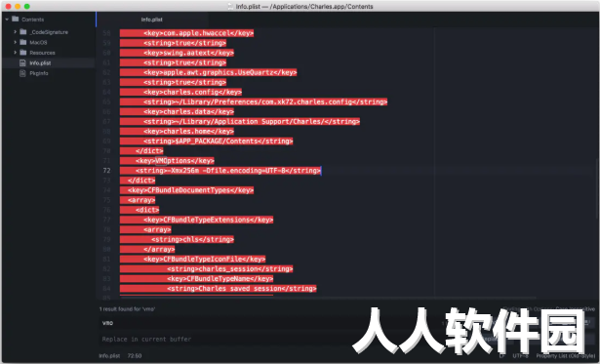Click the find field containing 'vmo'

pos(268,323)
